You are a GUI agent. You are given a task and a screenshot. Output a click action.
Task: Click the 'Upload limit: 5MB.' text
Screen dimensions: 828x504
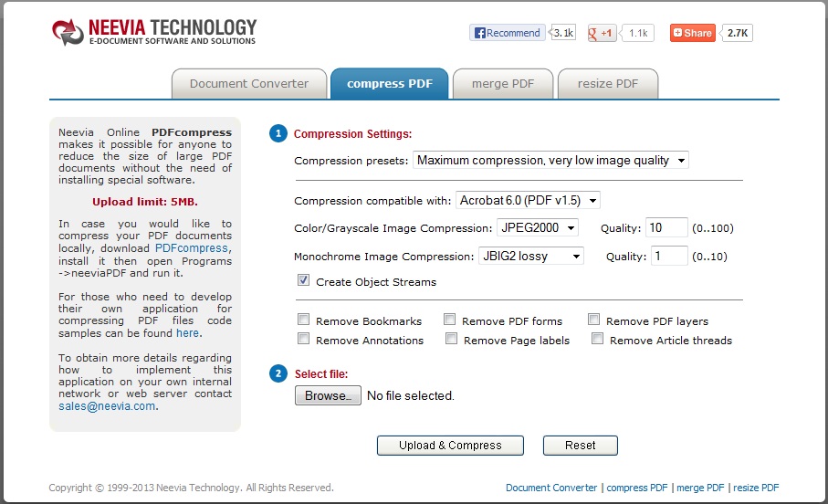145,202
